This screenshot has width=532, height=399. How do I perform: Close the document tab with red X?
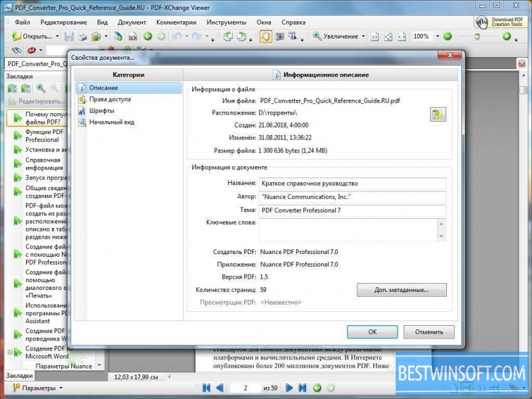tap(521, 63)
